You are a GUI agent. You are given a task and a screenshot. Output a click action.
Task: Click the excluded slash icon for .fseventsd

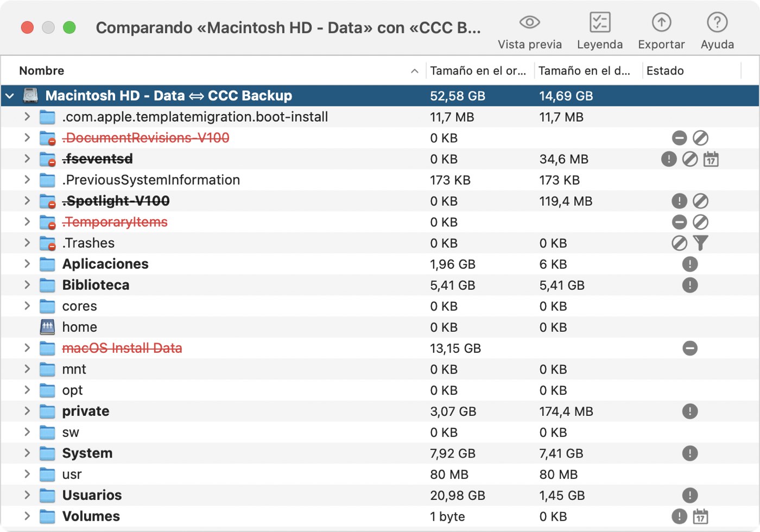690,159
